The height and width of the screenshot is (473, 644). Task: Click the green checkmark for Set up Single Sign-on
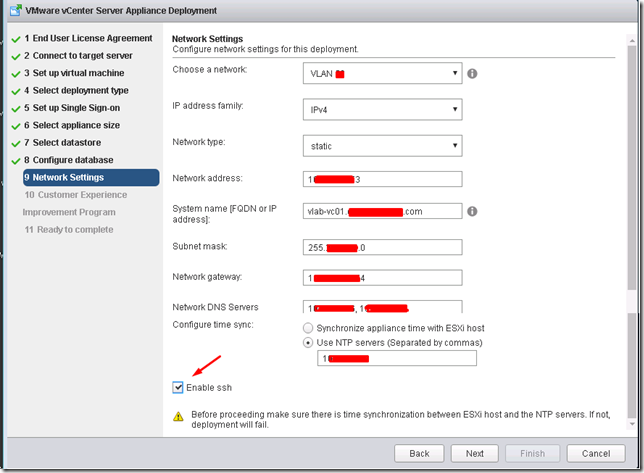point(16,109)
